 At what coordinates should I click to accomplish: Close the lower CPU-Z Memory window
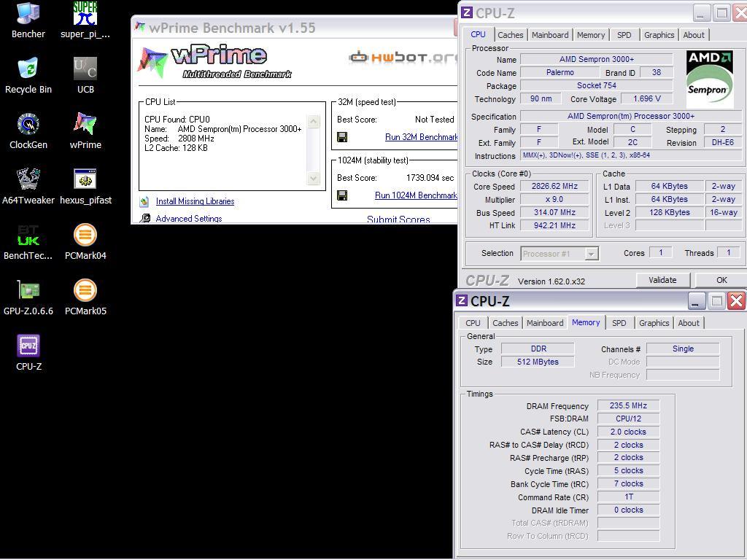736,301
